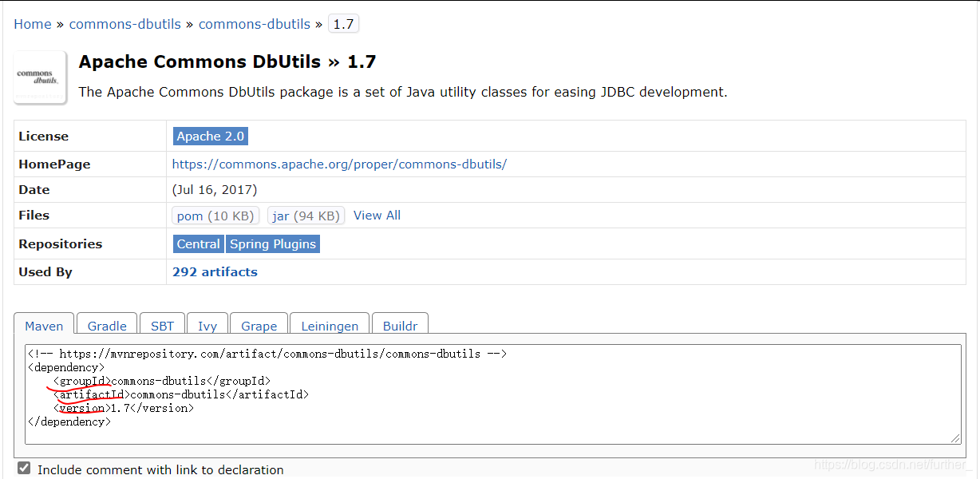Open the 292 artifacts usage link
This screenshot has width=980, height=479.
[x=215, y=272]
